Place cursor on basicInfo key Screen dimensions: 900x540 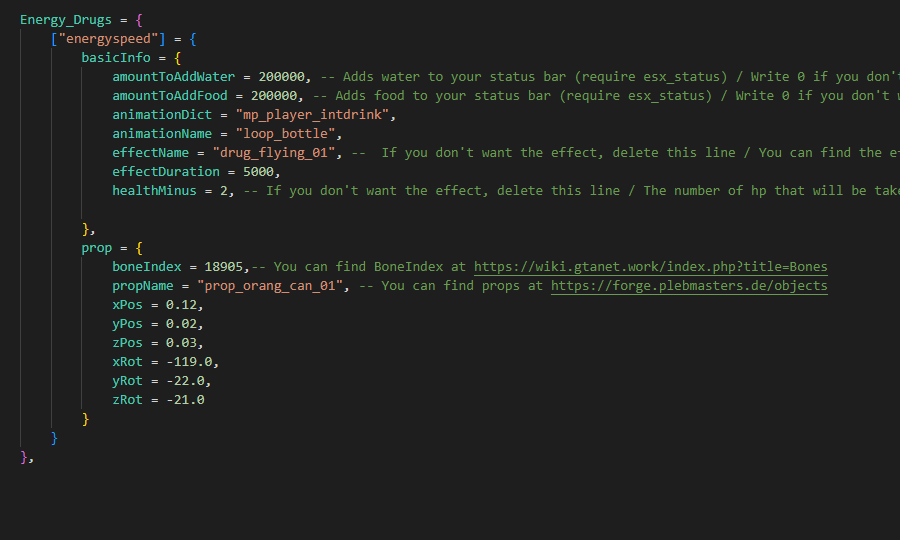[x=116, y=58]
